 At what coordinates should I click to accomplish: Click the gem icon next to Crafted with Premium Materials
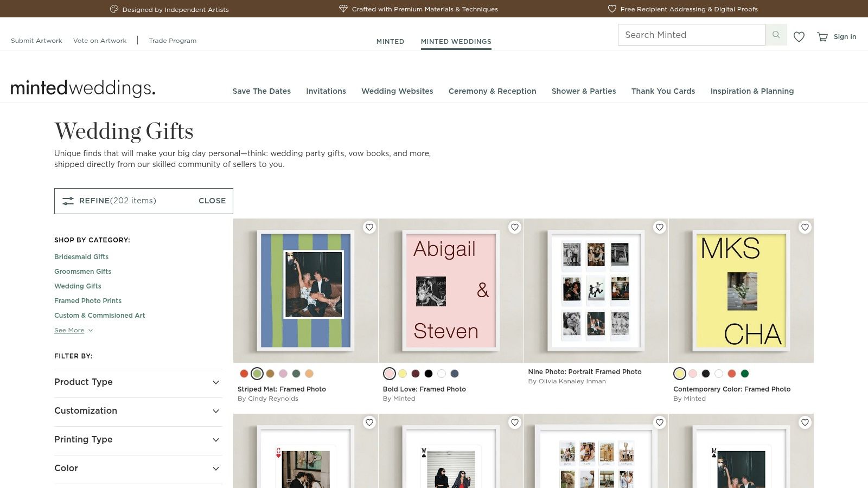click(343, 9)
